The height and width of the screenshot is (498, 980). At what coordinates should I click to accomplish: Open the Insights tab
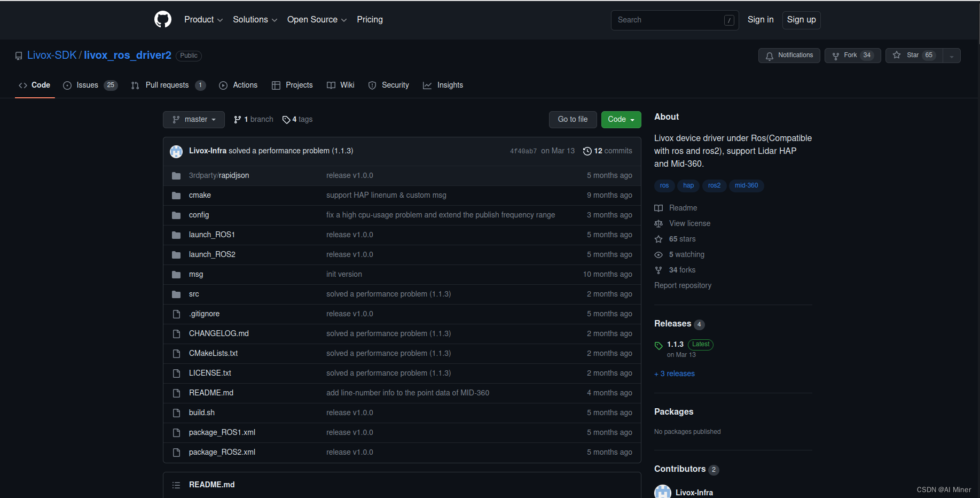coord(443,85)
